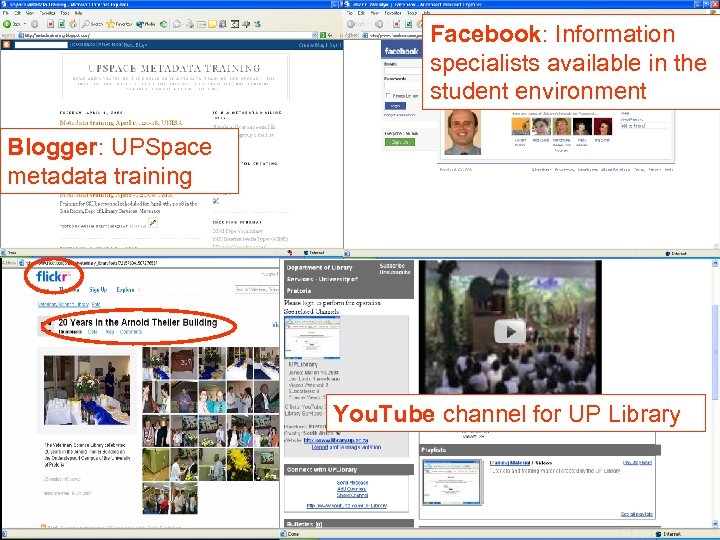The width and height of the screenshot is (720, 540).
Task: Click the Share Channel link under Connect with UPLibrary
Action: 352,495
